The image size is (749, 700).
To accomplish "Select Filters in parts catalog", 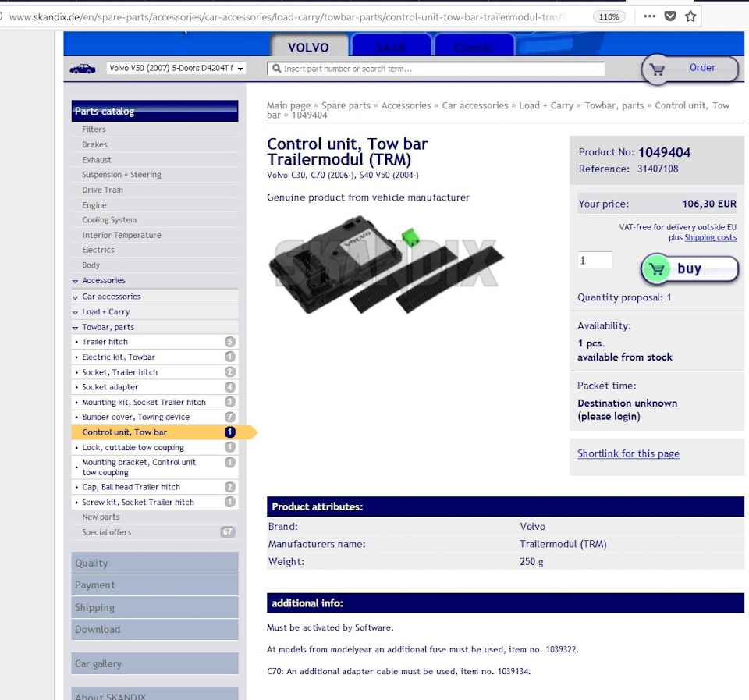I will (x=94, y=129).
